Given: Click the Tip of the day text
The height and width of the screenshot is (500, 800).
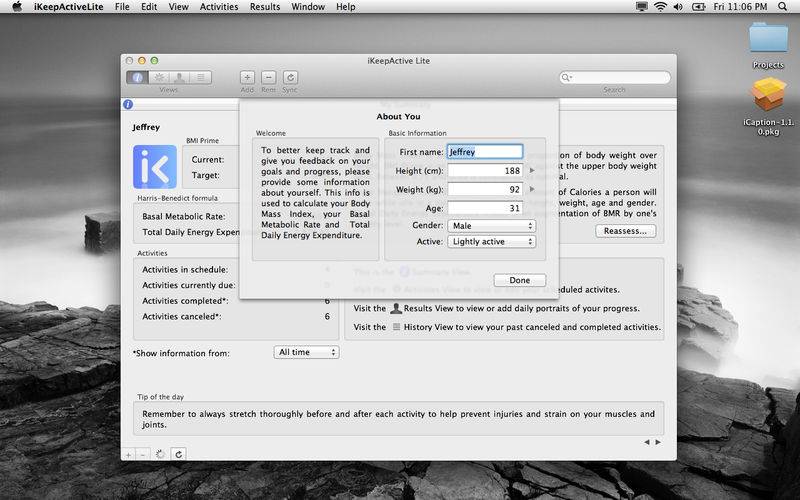Looking at the screenshot, I should [398, 419].
